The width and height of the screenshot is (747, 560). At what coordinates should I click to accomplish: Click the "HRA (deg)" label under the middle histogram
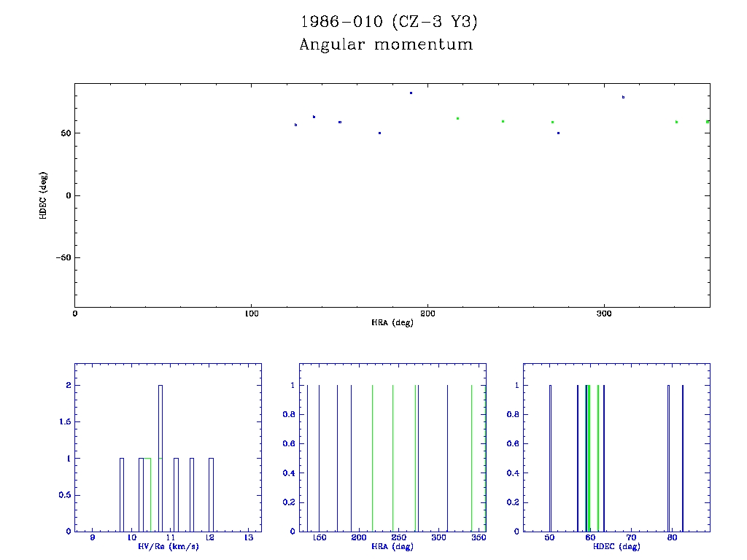click(x=392, y=547)
